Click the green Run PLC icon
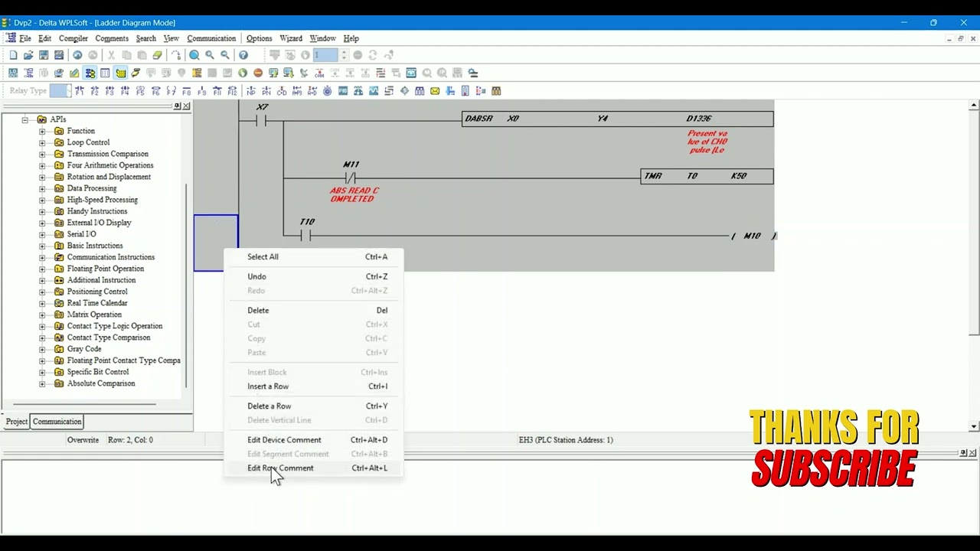The width and height of the screenshot is (980, 551). (x=243, y=73)
